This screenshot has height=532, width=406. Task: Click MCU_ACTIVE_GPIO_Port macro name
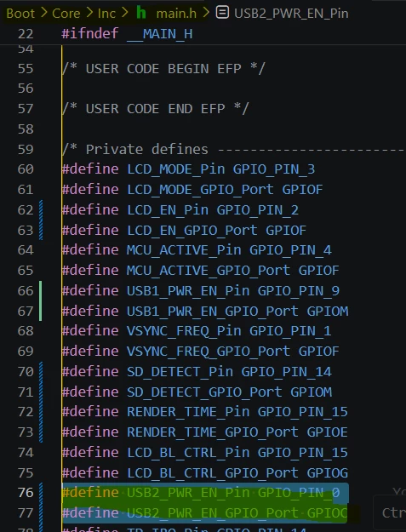[209, 271]
